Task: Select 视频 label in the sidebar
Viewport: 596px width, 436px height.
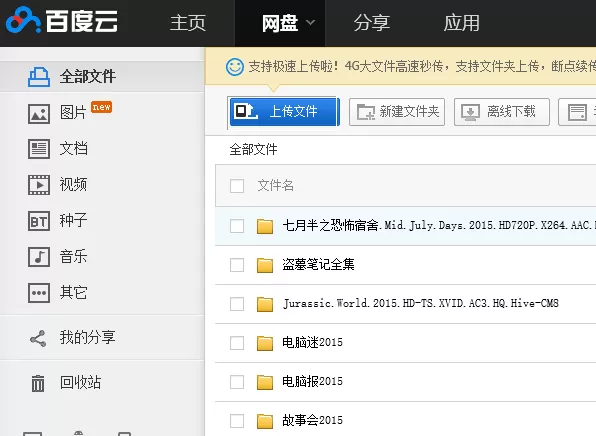Action: point(73,185)
